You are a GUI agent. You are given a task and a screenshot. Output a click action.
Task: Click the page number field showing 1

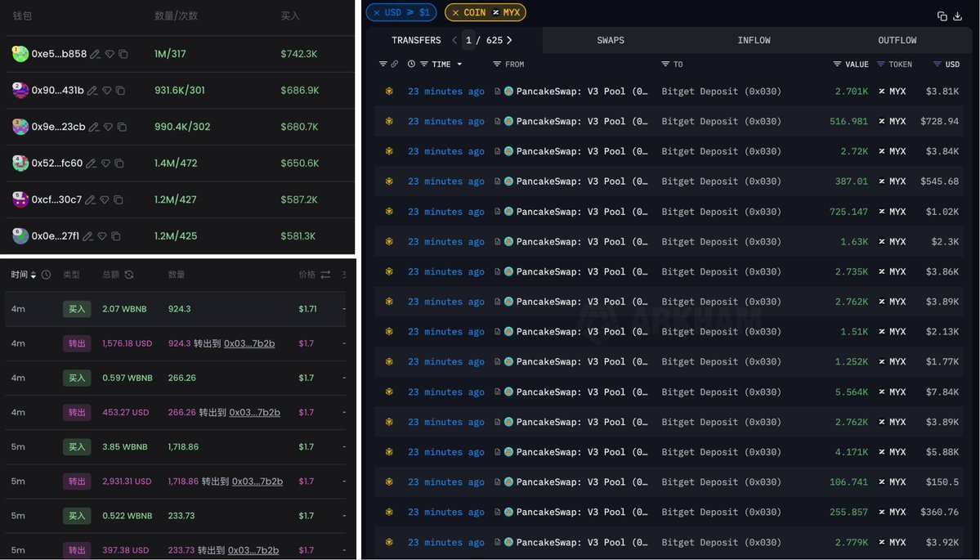click(469, 40)
